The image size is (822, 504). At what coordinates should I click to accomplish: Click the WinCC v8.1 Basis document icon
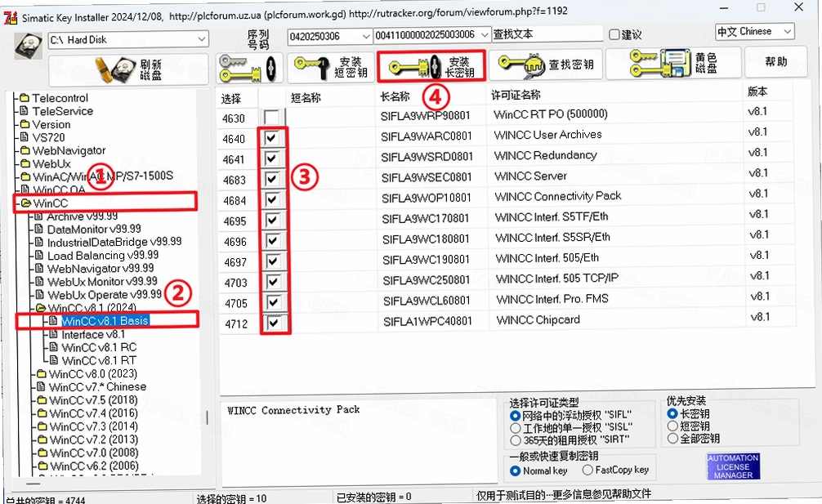[x=53, y=321]
